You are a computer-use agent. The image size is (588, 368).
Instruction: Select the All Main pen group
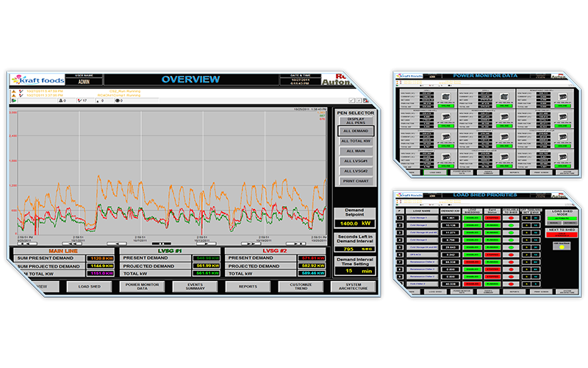pos(356,151)
